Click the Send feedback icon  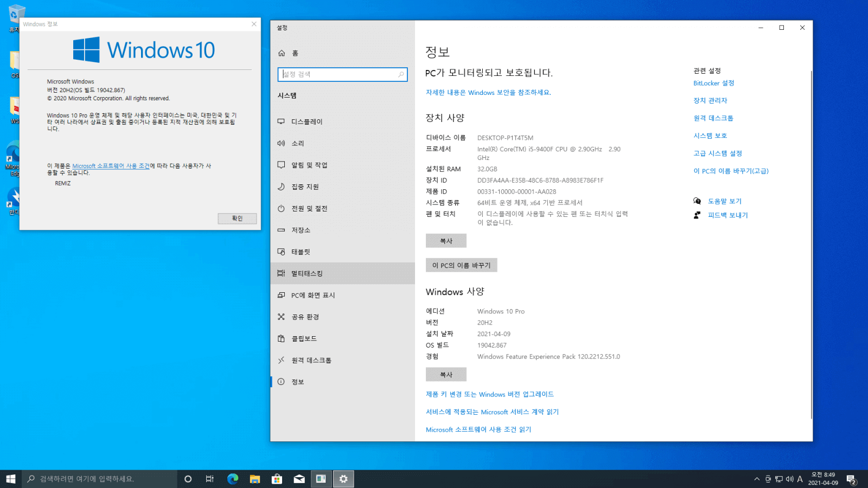point(697,215)
